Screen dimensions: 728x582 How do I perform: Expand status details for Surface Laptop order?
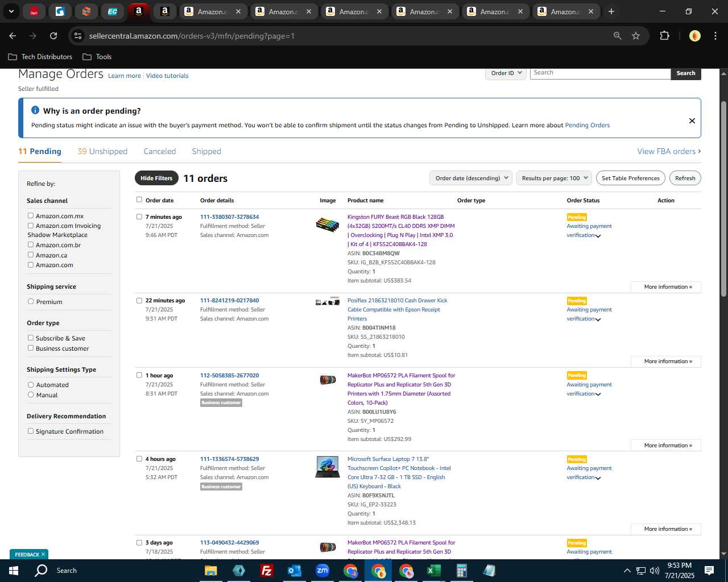[598, 478]
